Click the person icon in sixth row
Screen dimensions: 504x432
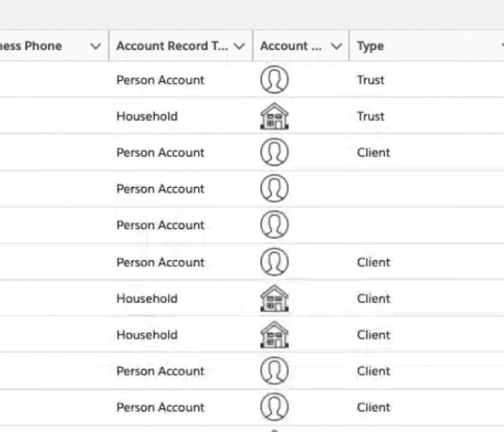click(x=274, y=262)
